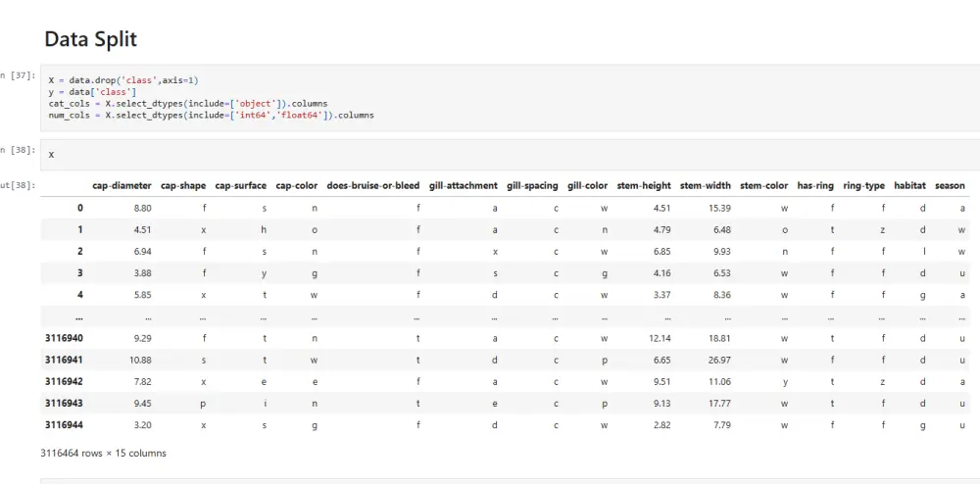Click the cap-diameter value 8.80
Screen dimensions: 980x484
pyautogui.click(x=142, y=208)
